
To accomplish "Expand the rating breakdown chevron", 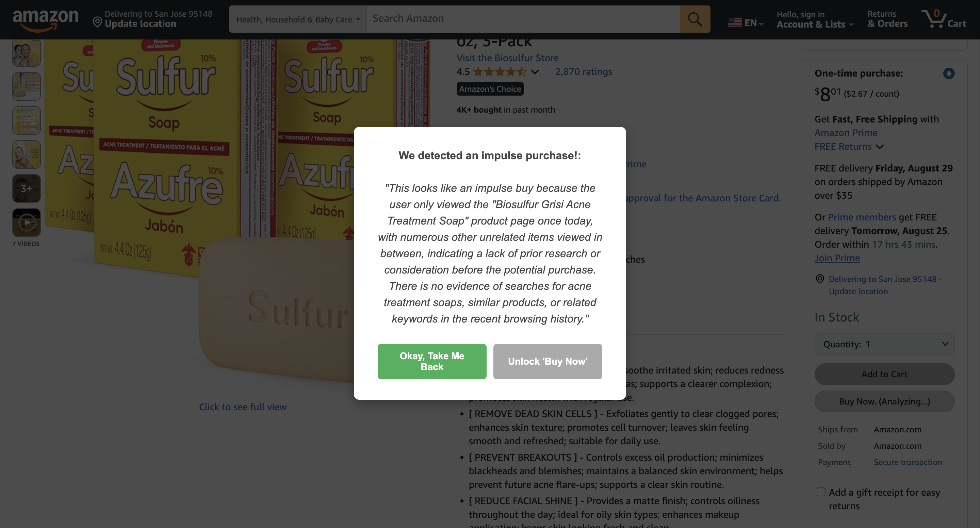I will point(535,72).
